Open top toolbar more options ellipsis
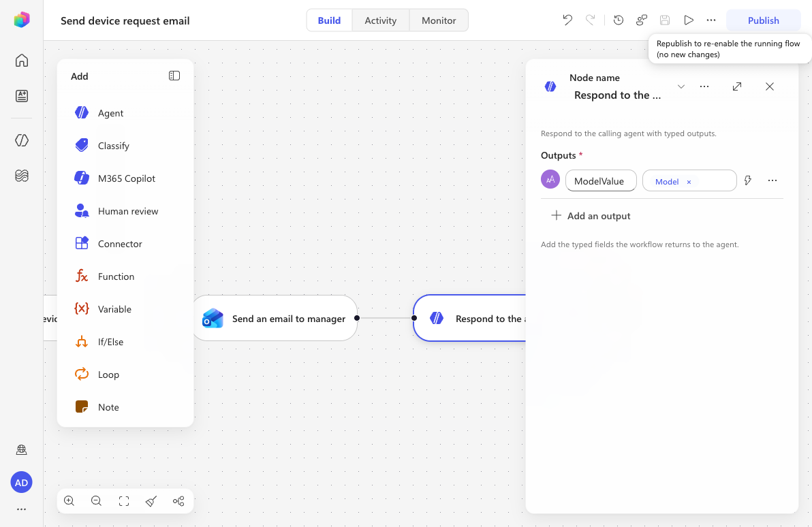Screen dimensions: 812x527 (711, 20)
